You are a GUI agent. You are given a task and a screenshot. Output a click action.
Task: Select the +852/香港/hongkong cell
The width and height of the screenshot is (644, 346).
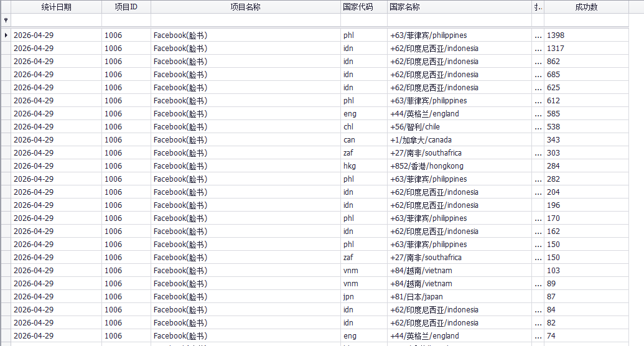pos(459,166)
